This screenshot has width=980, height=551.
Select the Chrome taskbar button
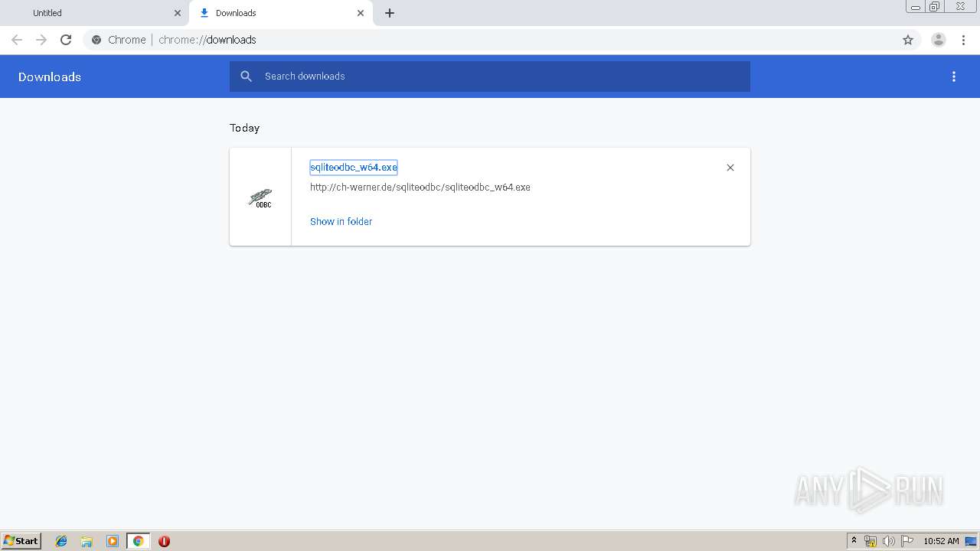click(x=138, y=541)
